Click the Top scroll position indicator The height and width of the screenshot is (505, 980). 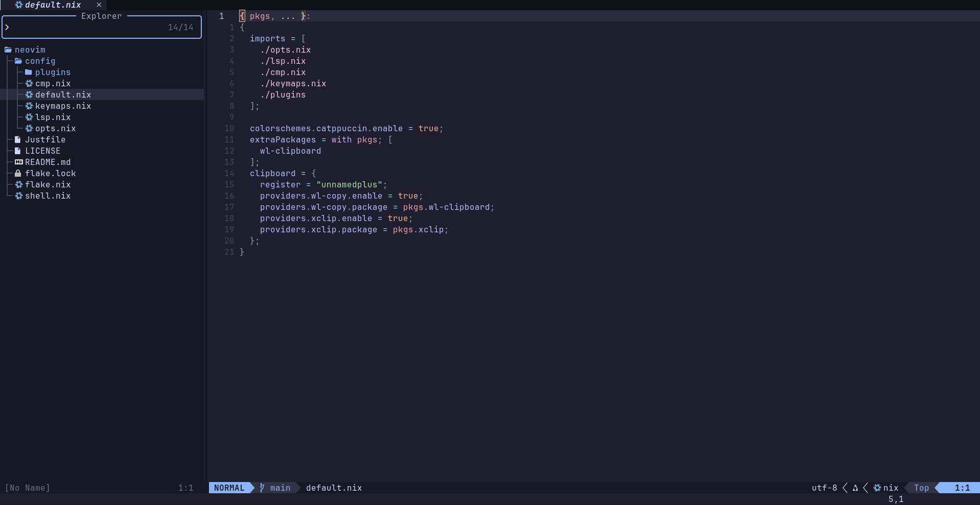(x=921, y=488)
